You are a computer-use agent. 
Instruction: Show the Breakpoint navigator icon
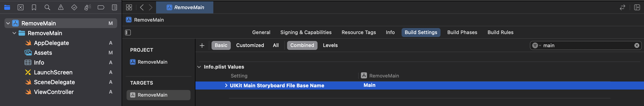click(101, 8)
